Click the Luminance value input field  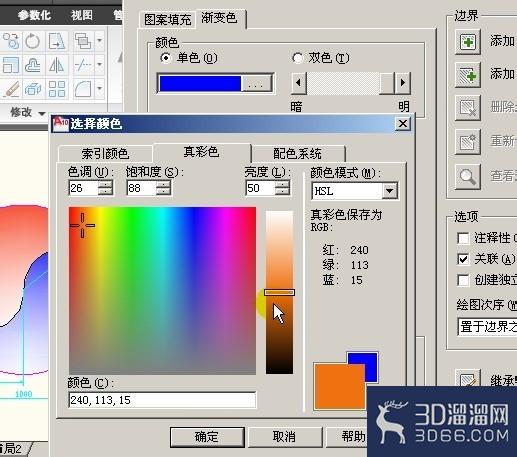tap(260, 188)
